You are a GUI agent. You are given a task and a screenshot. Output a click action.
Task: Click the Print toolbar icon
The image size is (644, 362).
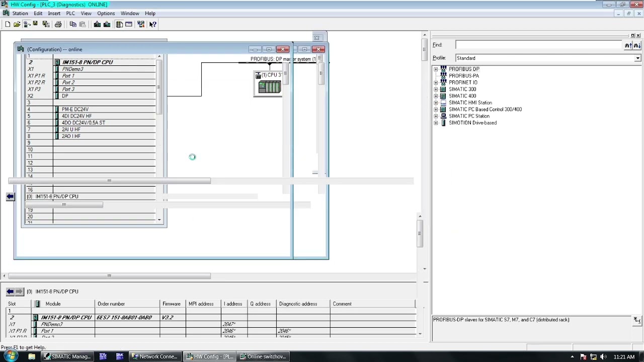click(x=58, y=24)
